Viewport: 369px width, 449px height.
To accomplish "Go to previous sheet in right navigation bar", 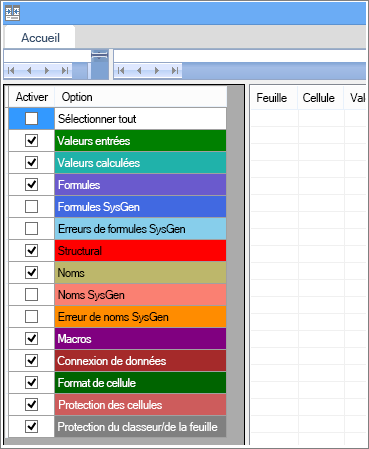I will (x=139, y=70).
